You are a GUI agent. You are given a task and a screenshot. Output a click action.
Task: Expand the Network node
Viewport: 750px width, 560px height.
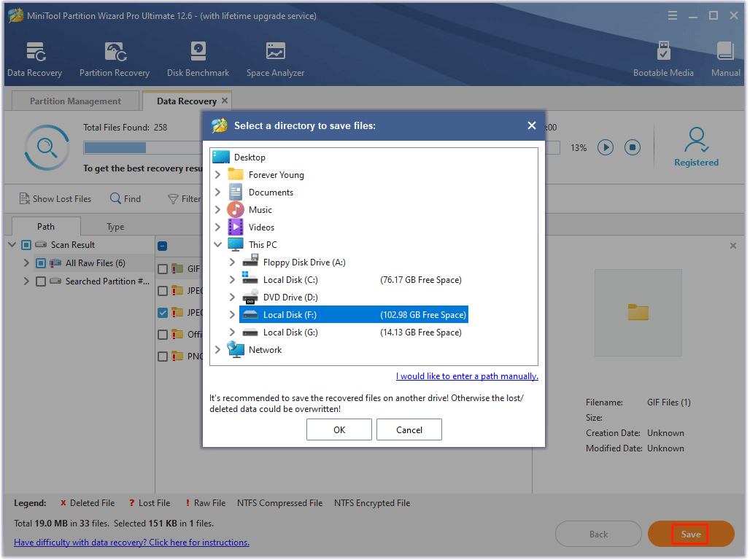point(217,350)
